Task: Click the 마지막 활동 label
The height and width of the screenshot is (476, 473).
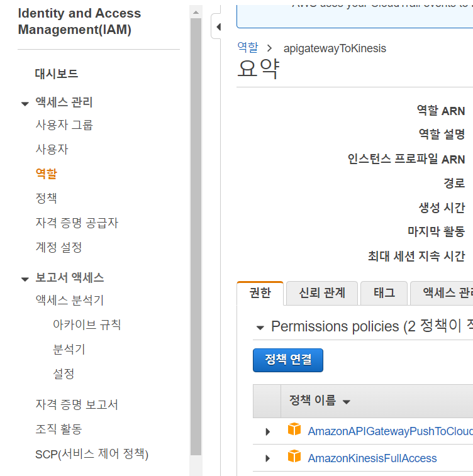Action: coord(437,231)
